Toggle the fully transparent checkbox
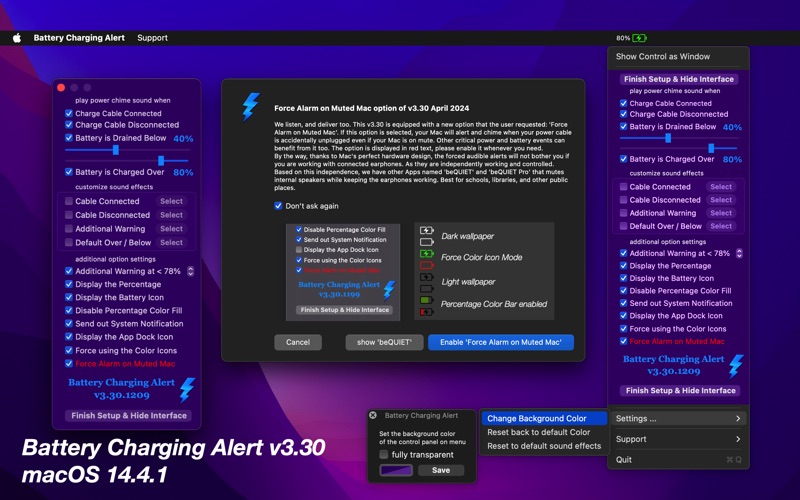This screenshot has width=800, height=500. [x=384, y=455]
